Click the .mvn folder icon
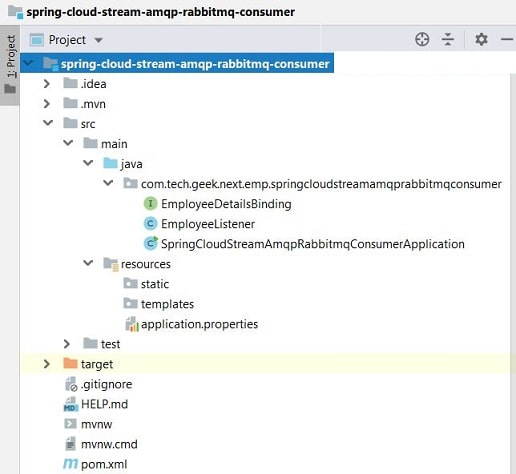 [70, 103]
